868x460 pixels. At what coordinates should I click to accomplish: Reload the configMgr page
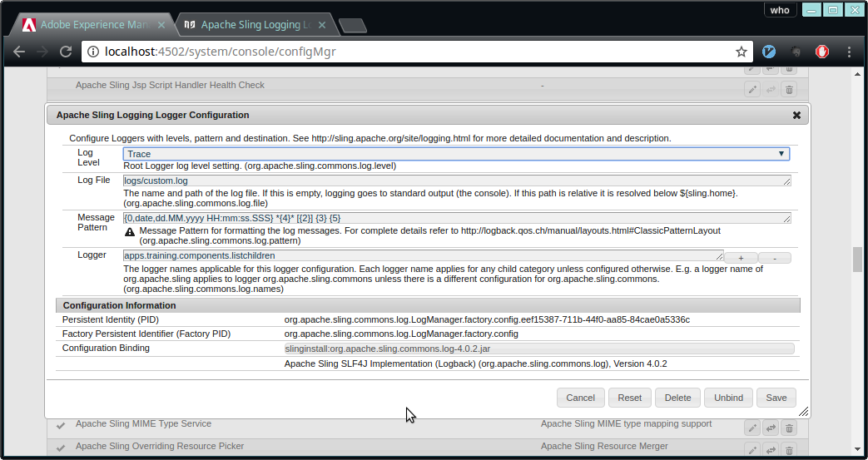[x=66, y=52]
